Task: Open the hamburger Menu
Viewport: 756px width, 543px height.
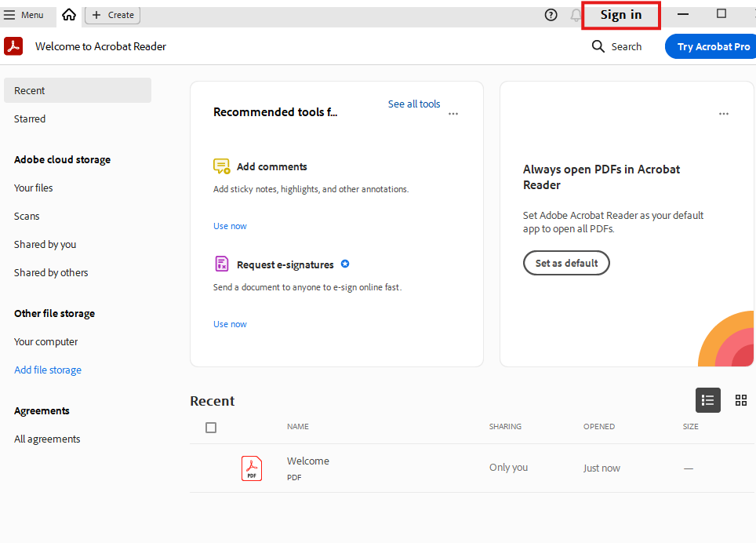Action: 24,15
